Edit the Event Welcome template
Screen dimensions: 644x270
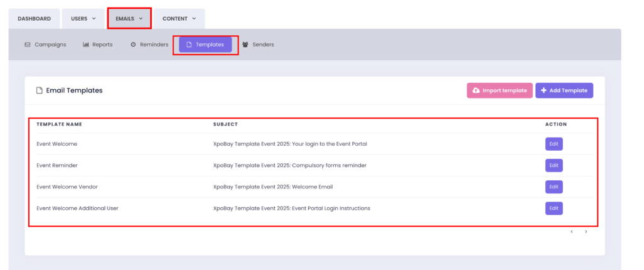pos(553,144)
